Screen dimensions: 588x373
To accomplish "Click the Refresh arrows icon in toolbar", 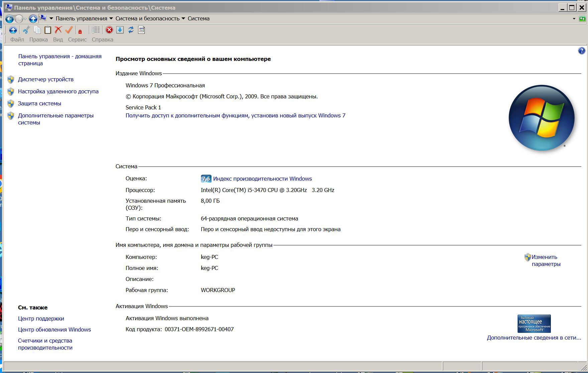I will 131,30.
